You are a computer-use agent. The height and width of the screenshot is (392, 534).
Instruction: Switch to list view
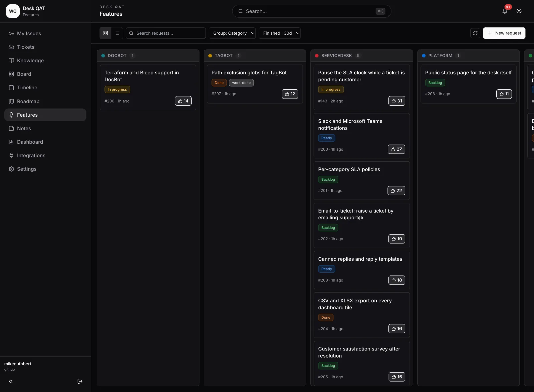[x=117, y=33]
